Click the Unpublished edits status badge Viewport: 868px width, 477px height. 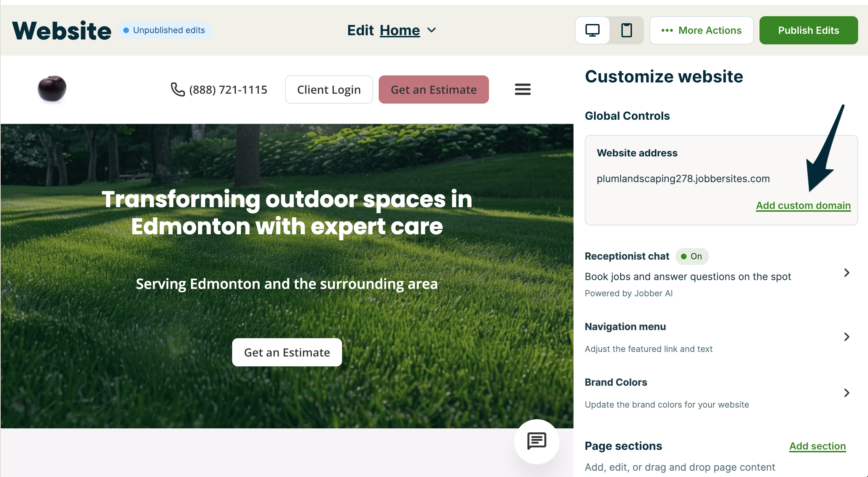coord(164,30)
